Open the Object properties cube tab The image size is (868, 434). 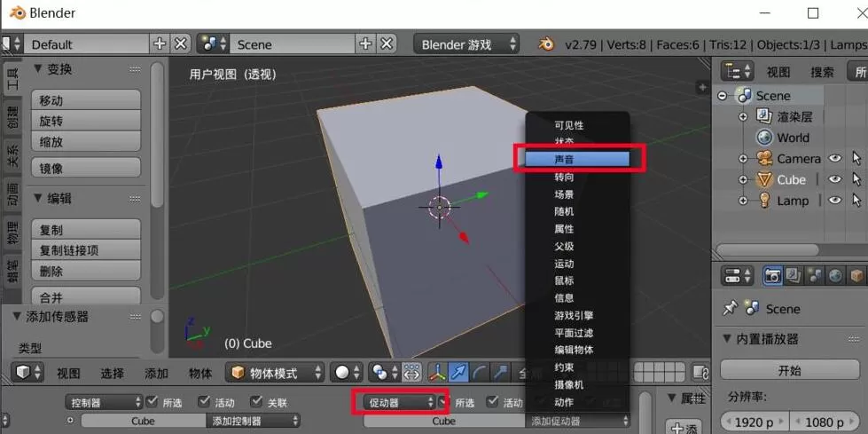856,275
